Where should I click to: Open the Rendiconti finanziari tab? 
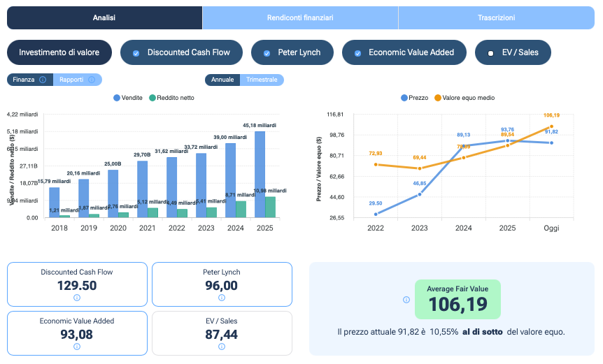click(x=300, y=17)
